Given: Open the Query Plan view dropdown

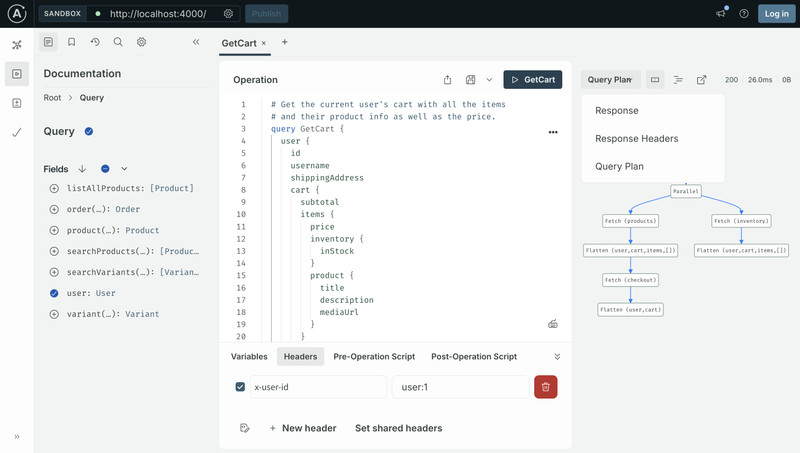Looking at the screenshot, I should point(610,80).
